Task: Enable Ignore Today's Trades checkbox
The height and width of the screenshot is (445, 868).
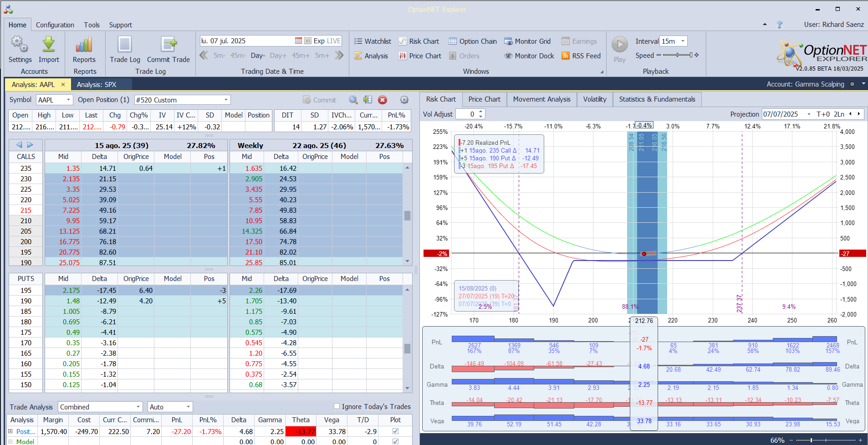Action: 337,406
